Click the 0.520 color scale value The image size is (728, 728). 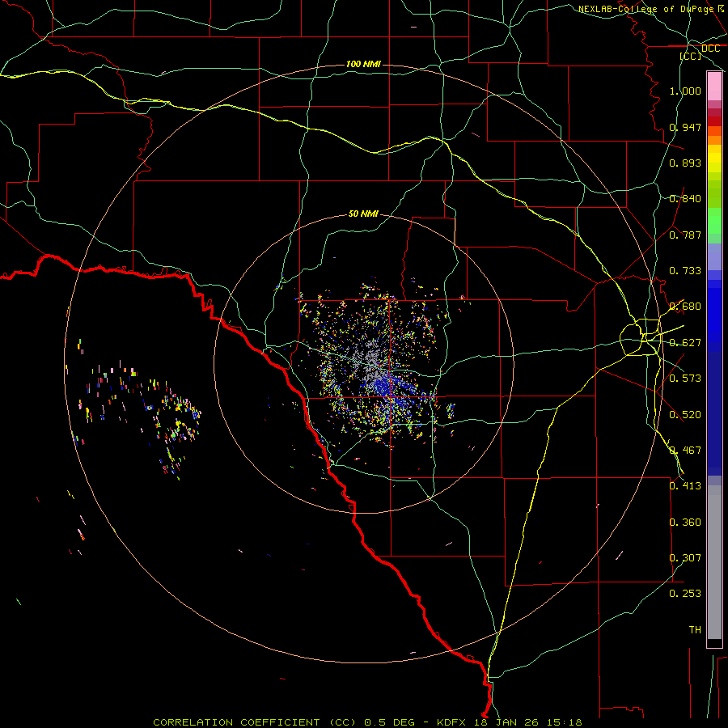point(685,415)
